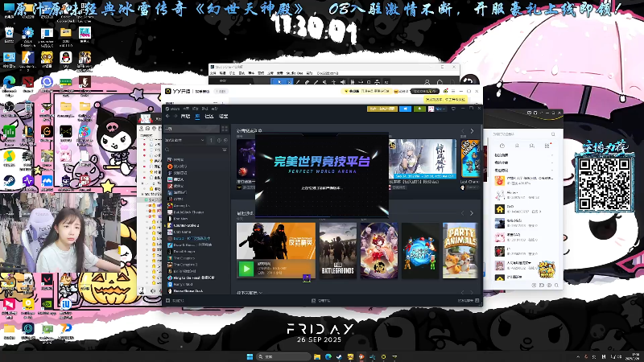Open the profile name tab in Steam navigation
The width and height of the screenshot is (644, 362).
224,117
